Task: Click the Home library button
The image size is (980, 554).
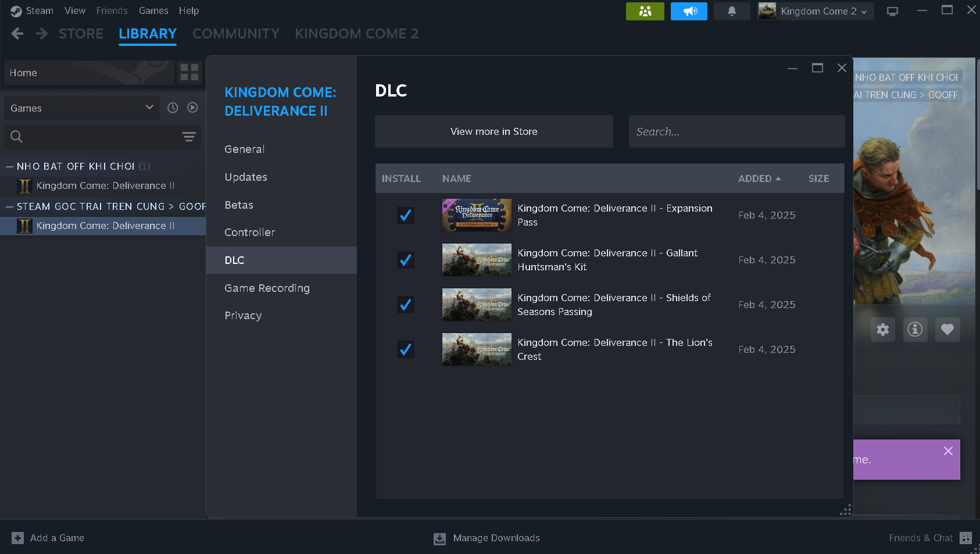Action: [89, 73]
